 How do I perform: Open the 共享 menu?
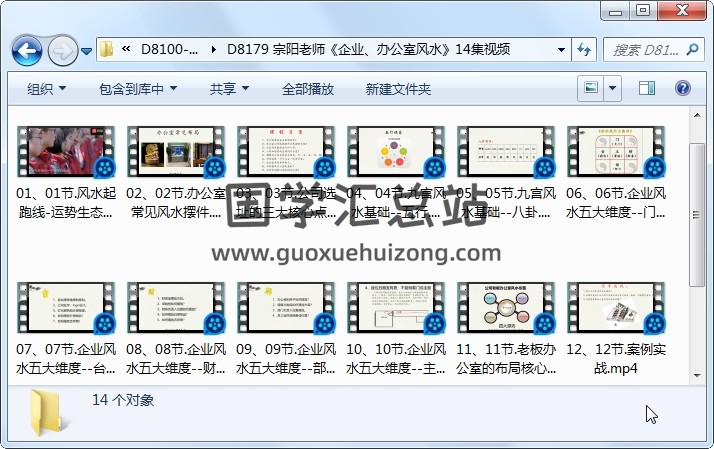coord(229,89)
